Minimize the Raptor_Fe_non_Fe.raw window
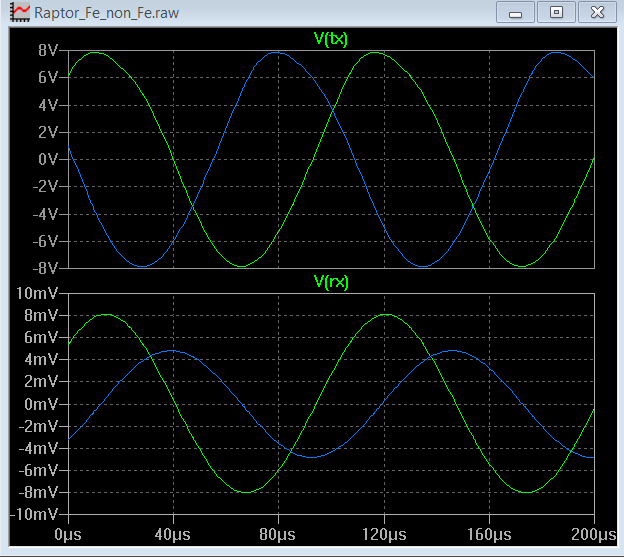 pos(516,13)
